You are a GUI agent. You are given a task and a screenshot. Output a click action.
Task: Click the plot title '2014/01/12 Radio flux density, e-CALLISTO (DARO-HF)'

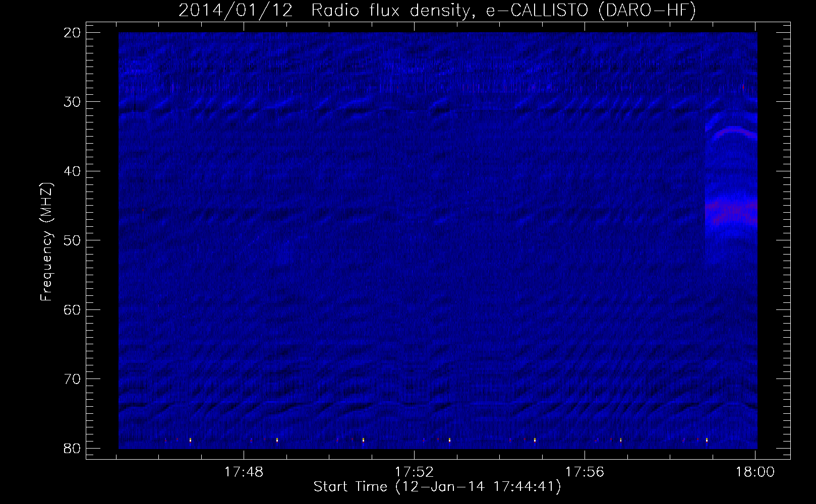tap(437, 11)
